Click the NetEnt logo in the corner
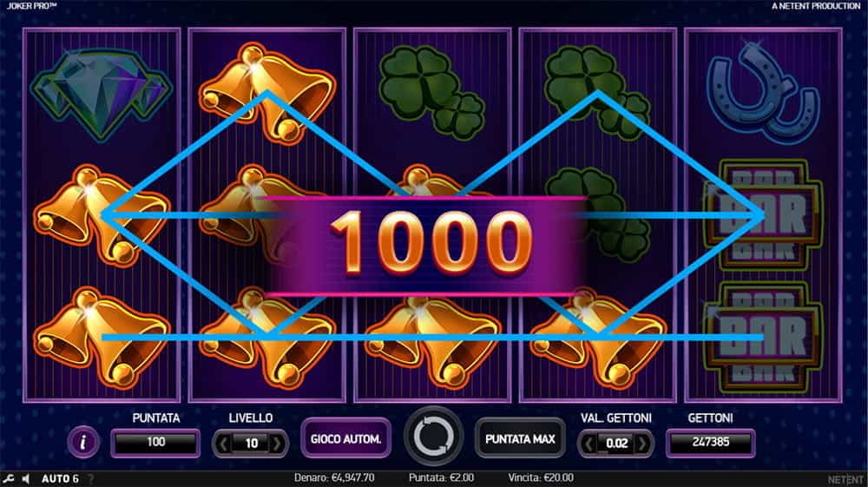868x487 pixels. 845,479
